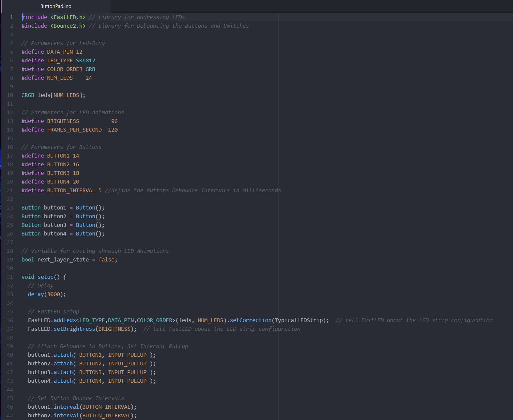The width and height of the screenshot is (513, 420).
Task: Click the setCorrection method call
Action: (x=251, y=320)
